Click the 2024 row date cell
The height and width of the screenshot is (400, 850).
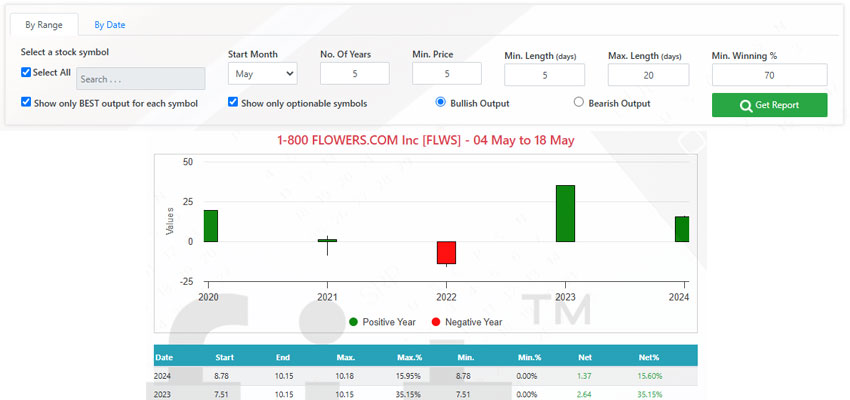click(x=163, y=376)
